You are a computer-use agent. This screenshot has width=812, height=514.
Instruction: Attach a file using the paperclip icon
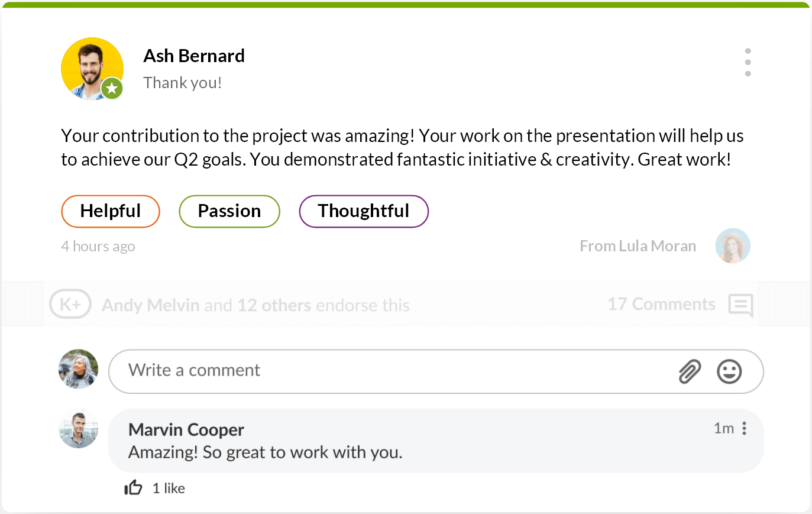coord(690,371)
